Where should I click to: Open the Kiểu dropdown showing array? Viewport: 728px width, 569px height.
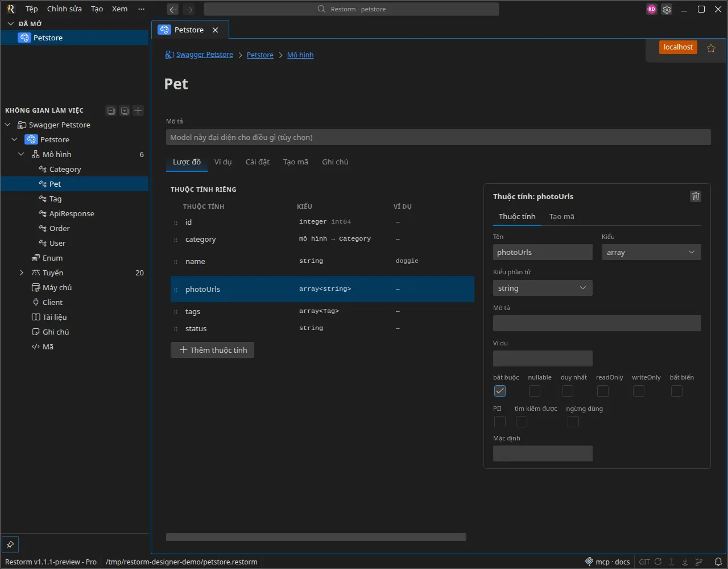pyautogui.click(x=651, y=252)
